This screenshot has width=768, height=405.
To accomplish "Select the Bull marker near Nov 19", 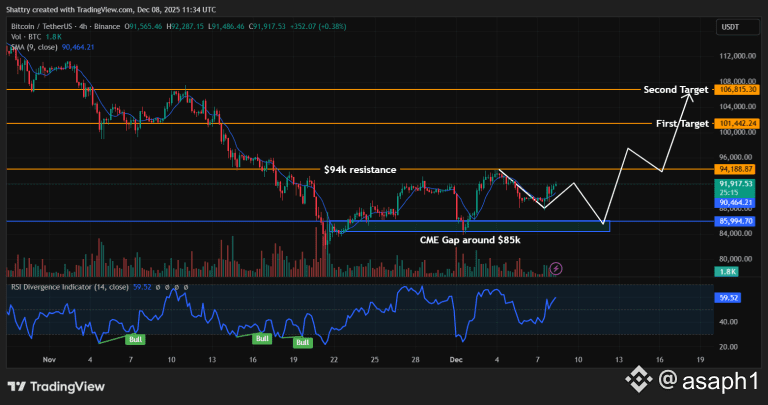I will coord(302,343).
